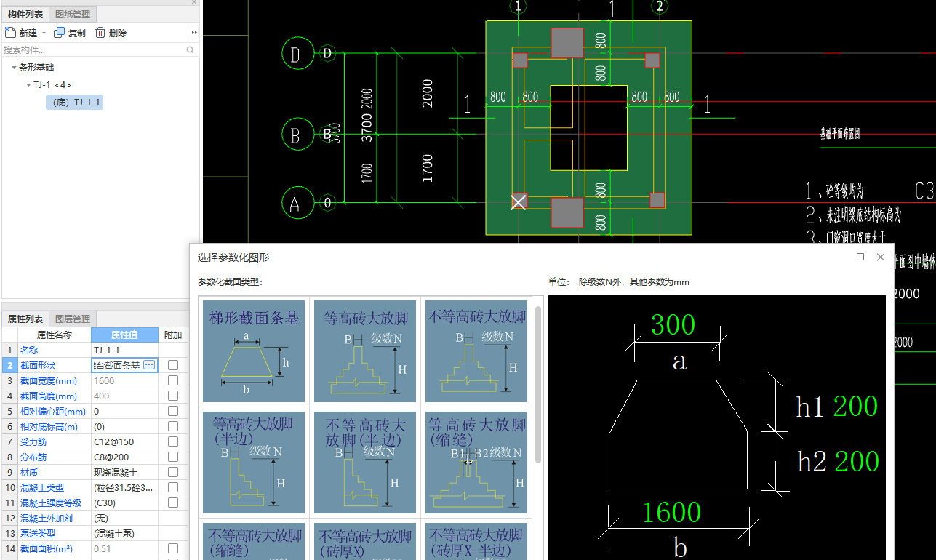The image size is (936, 560).
Task: Expand the component toolbar overflow arrows
Action: (x=194, y=33)
